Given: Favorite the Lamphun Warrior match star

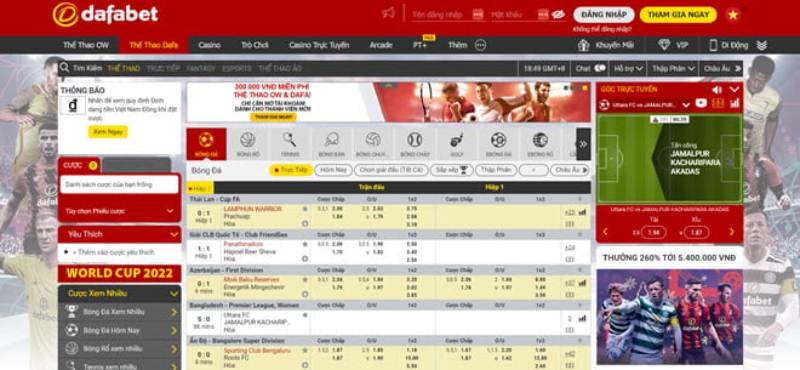Looking at the screenshot, I should click(x=305, y=209).
